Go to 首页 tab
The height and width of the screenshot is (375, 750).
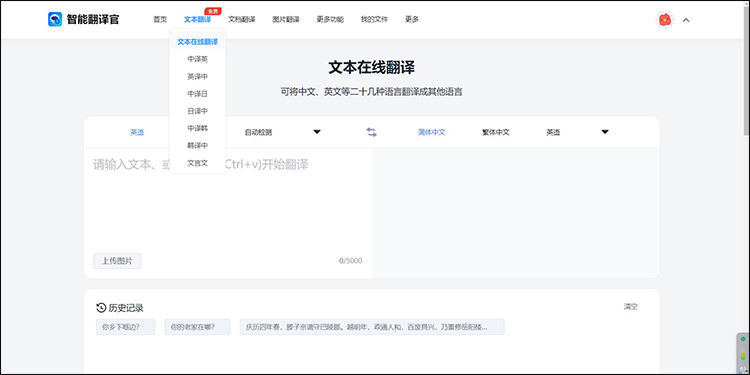(x=160, y=20)
